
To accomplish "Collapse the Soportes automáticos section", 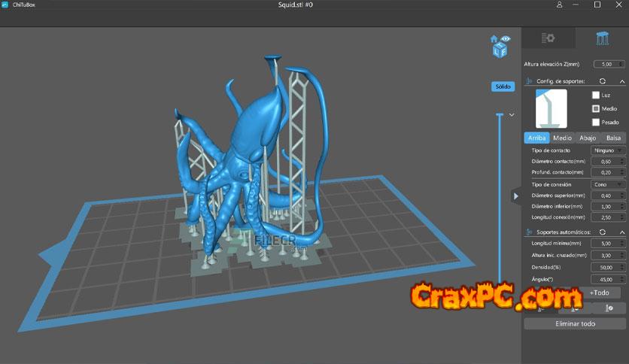I will point(622,232).
